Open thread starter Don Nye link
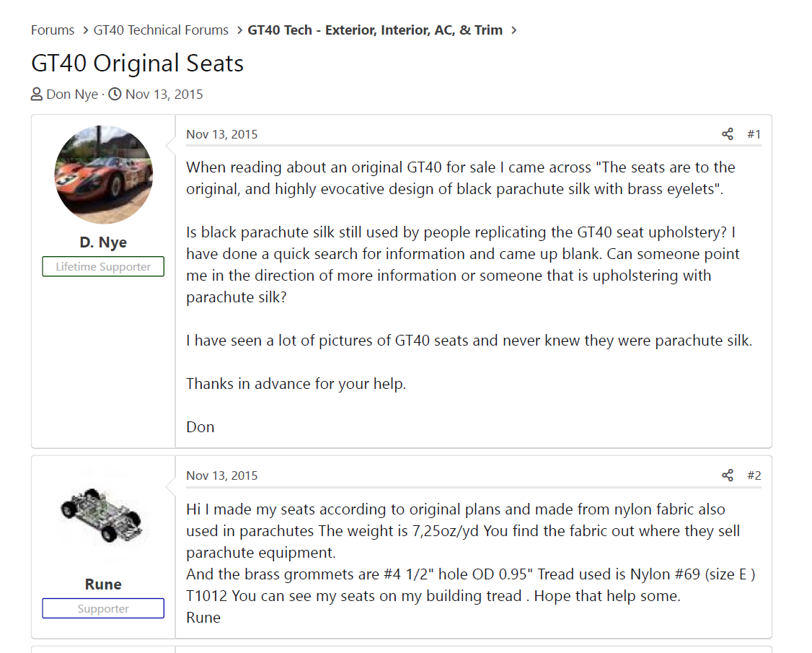Screen dimensions: 812x653 (x=72, y=95)
